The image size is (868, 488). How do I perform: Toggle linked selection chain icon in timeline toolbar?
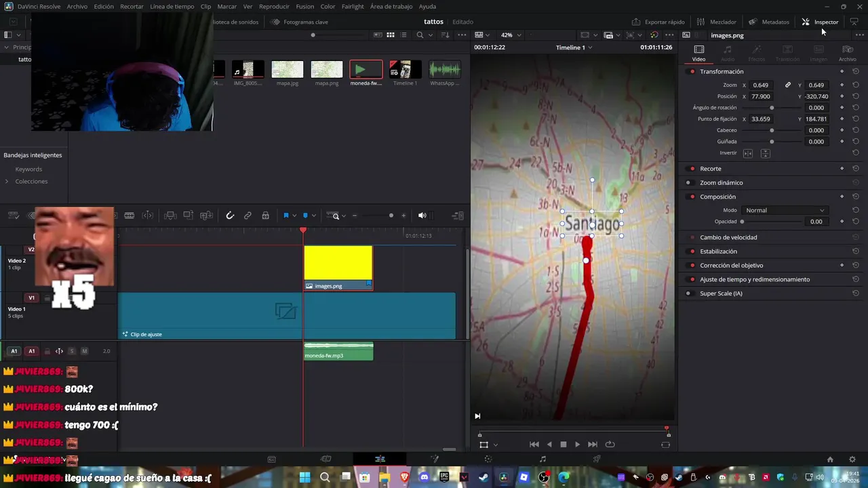pyautogui.click(x=248, y=216)
